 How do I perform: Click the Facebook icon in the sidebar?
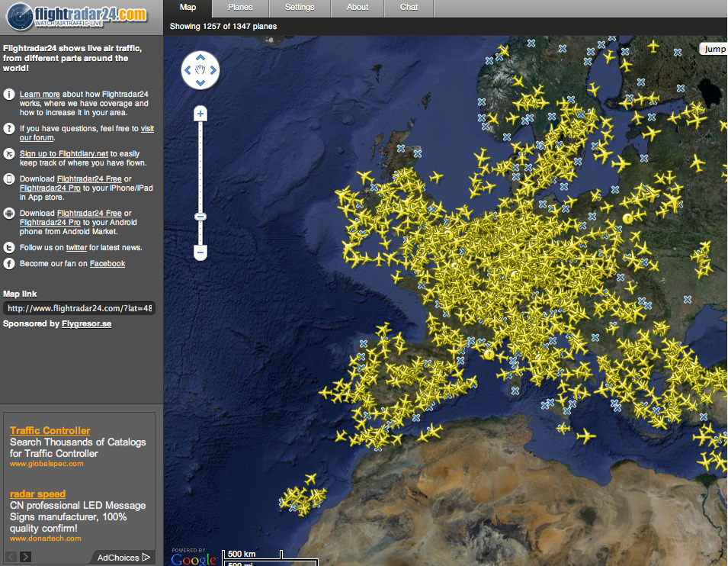9,264
